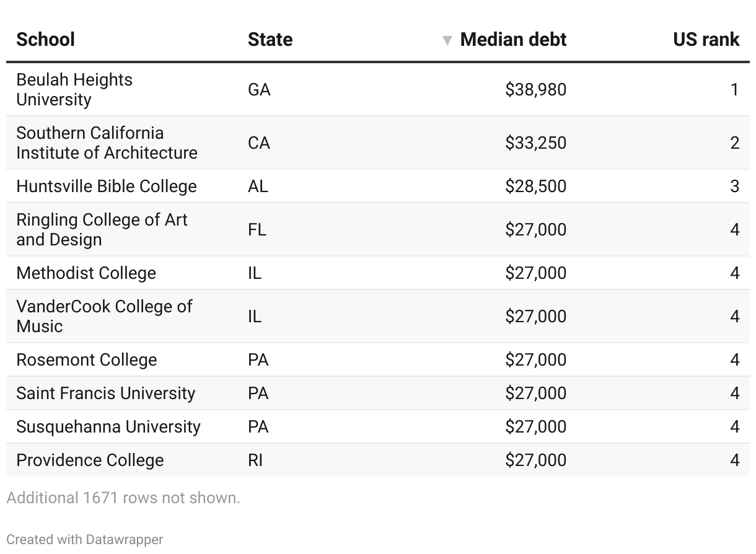Click the GA state cell
This screenshot has height=554, width=756.
pos(259,90)
